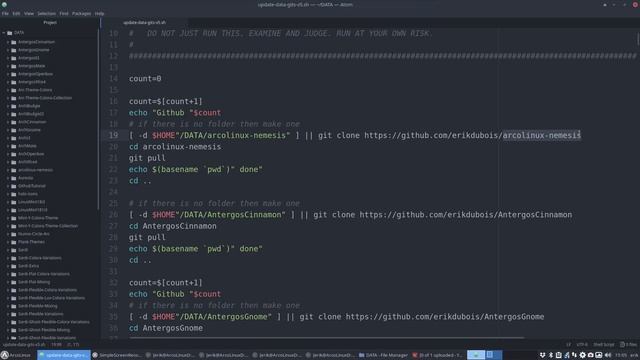Click the AntergosGnome folder icon in tree
The image size is (640, 360).
[13, 50]
